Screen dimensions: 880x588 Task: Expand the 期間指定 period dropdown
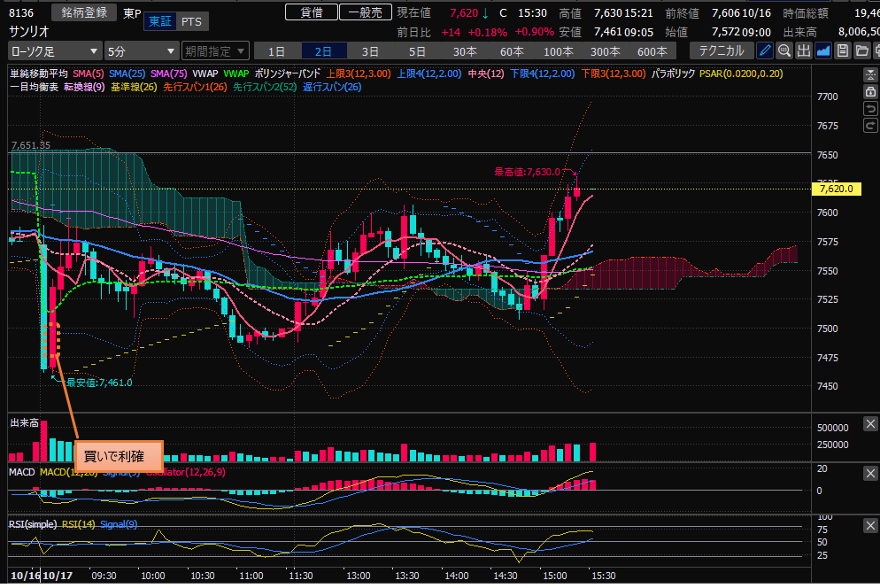pos(216,50)
